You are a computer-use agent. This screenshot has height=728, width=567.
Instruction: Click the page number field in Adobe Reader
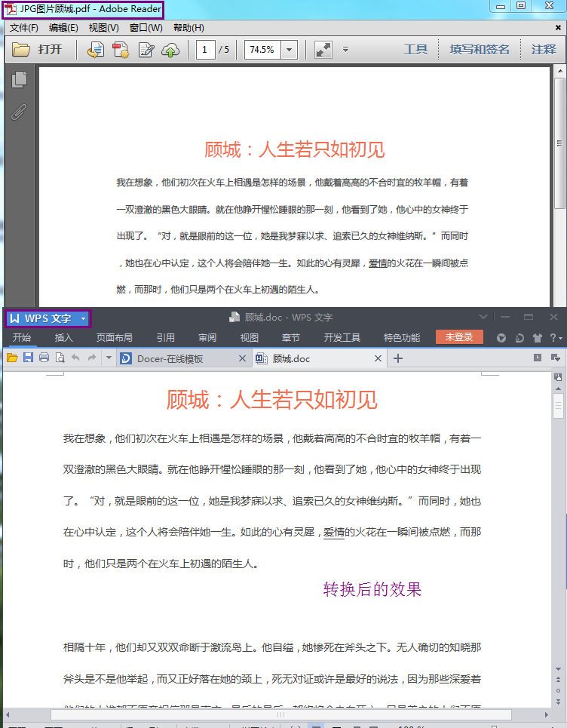click(205, 50)
